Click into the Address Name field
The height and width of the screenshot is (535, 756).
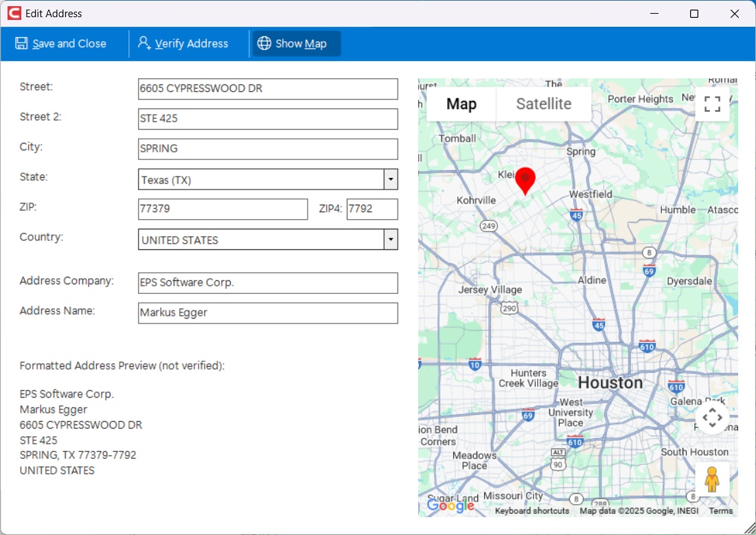268,312
